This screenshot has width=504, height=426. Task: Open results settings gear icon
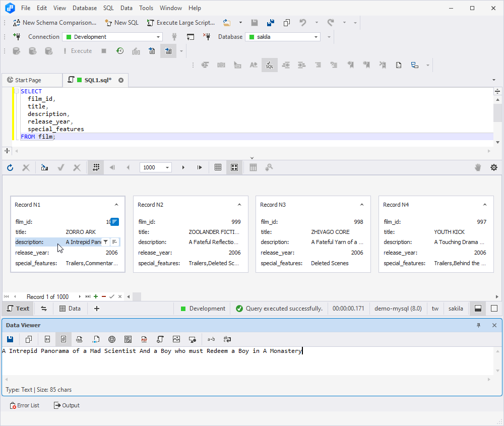tap(494, 167)
